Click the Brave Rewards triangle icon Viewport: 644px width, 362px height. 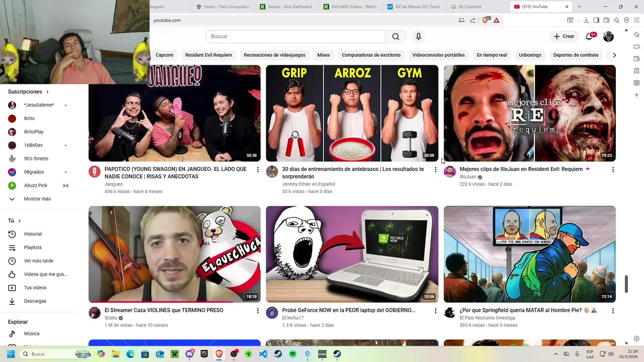(496, 20)
